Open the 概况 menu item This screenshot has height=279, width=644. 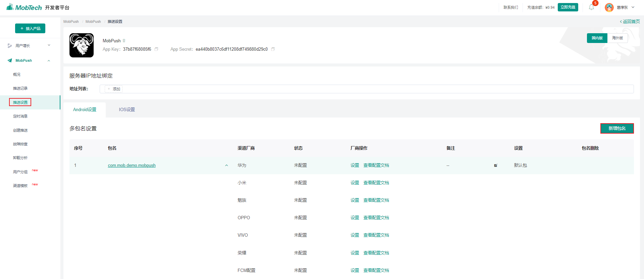[x=17, y=75]
